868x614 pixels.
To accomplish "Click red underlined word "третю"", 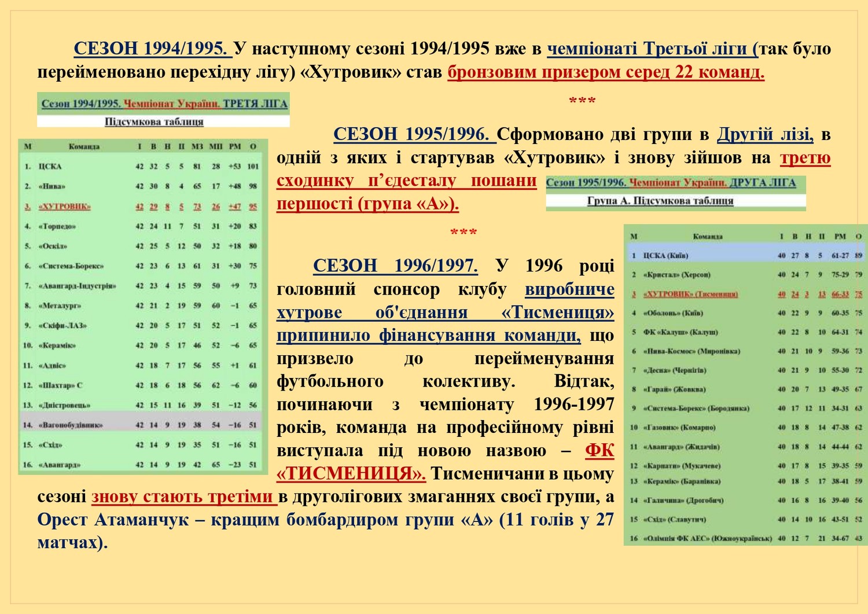I will [x=806, y=157].
